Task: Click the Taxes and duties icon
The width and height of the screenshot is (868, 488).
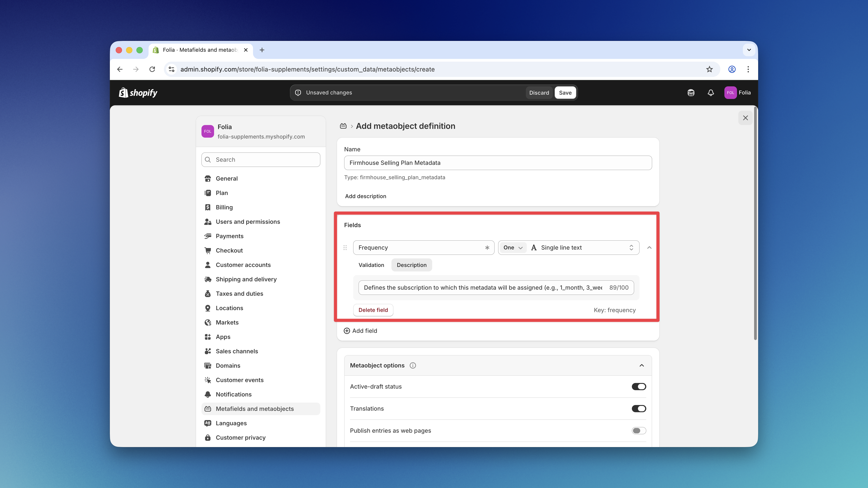Action: point(208,293)
